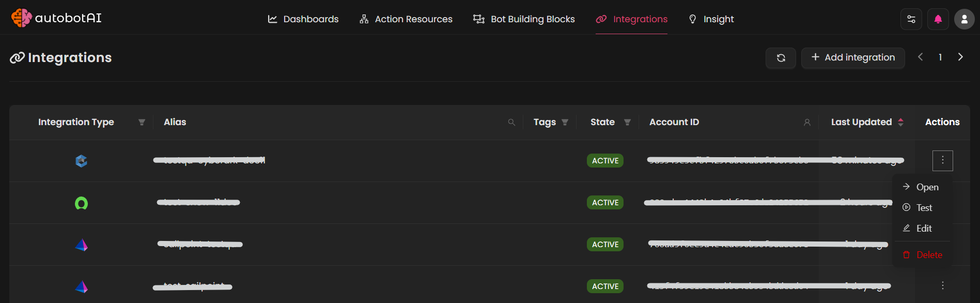
Task: Go to next page with right chevron
Action: click(x=960, y=57)
